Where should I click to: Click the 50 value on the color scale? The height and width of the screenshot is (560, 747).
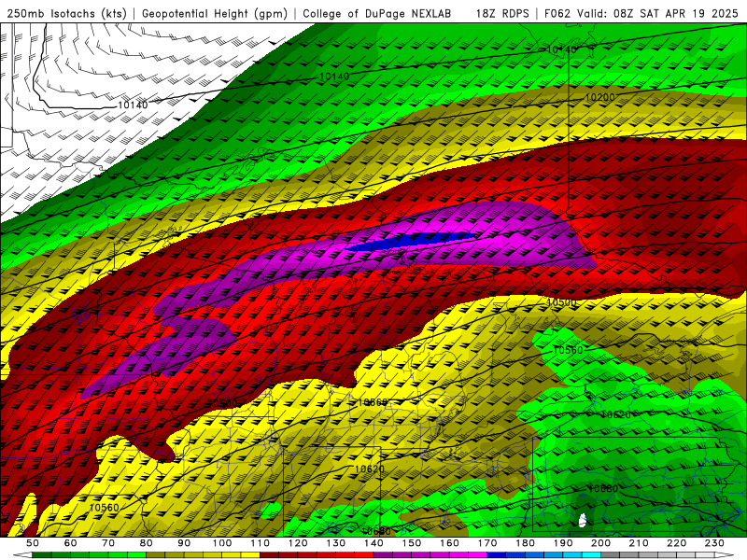tap(33, 543)
